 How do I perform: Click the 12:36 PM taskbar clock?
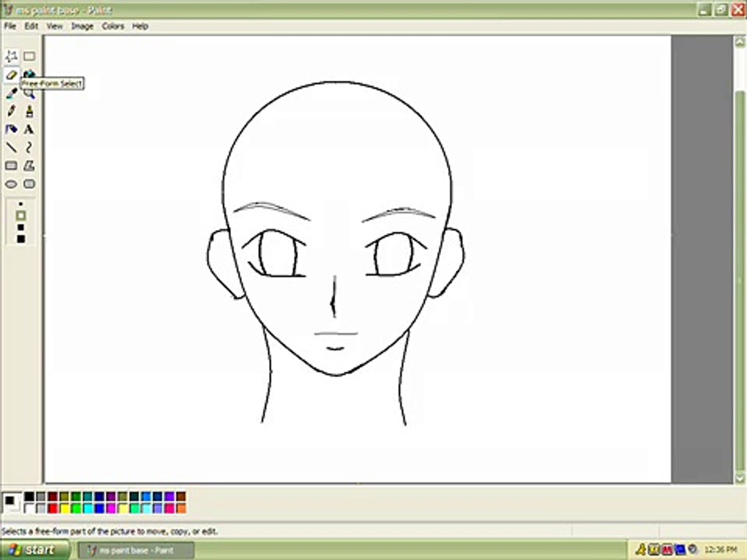point(721,550)
